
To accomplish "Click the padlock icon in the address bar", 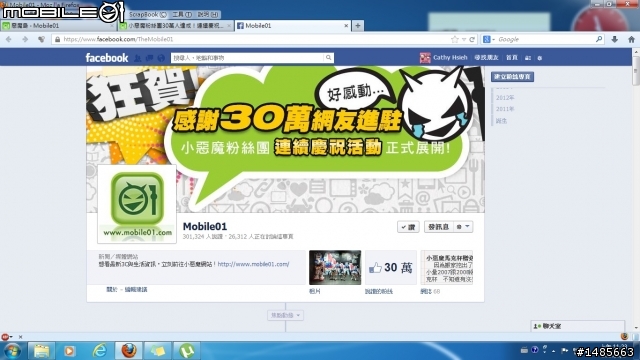I will tap(58, 39).
